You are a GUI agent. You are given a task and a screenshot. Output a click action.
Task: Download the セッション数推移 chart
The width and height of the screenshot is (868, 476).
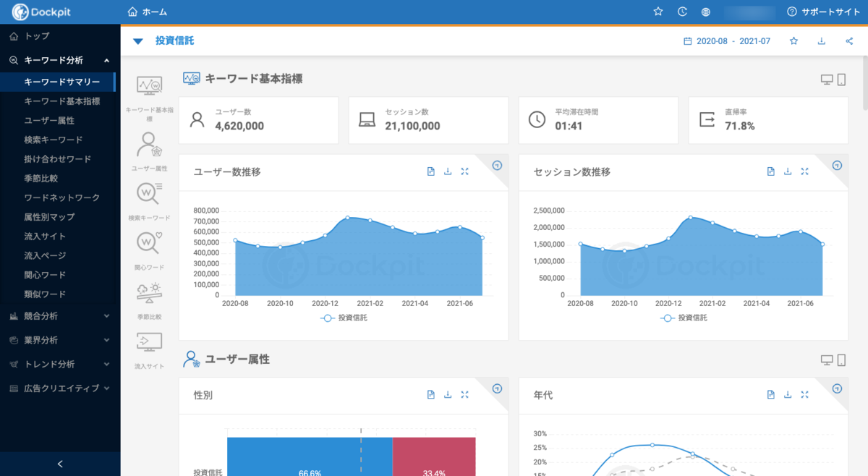coord(788,171)
